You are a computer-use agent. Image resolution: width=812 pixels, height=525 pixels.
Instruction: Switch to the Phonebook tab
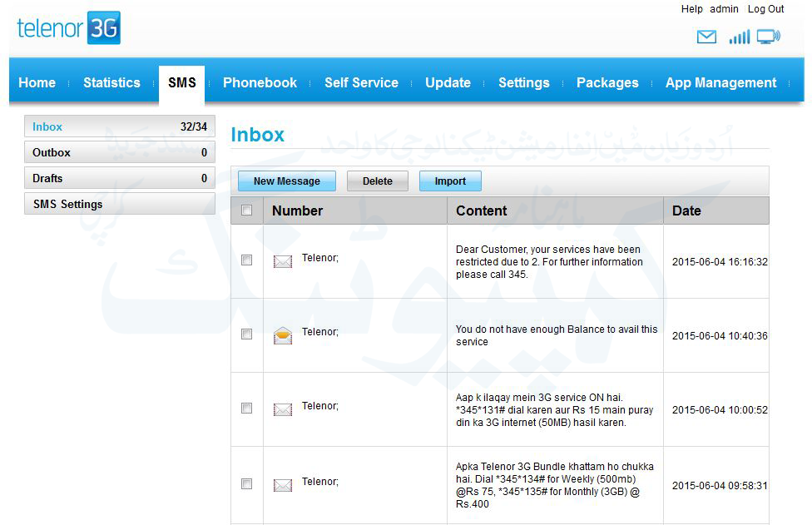coord(260,82)
